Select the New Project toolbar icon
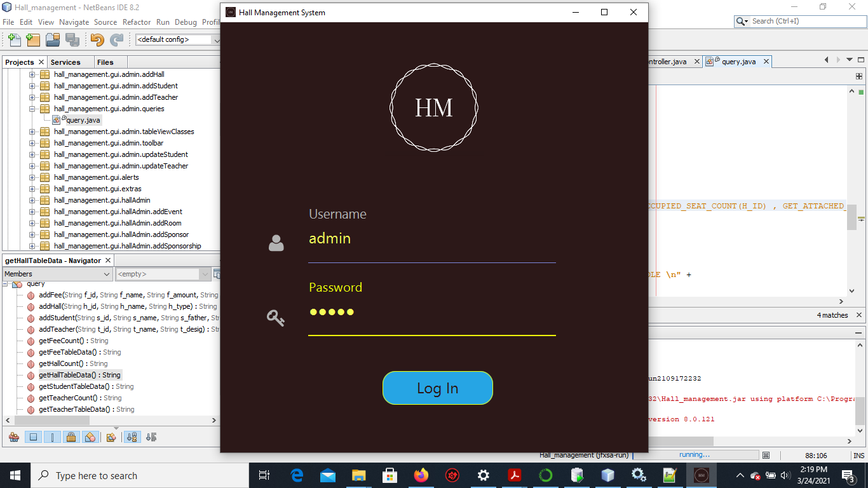 [33, 39]
